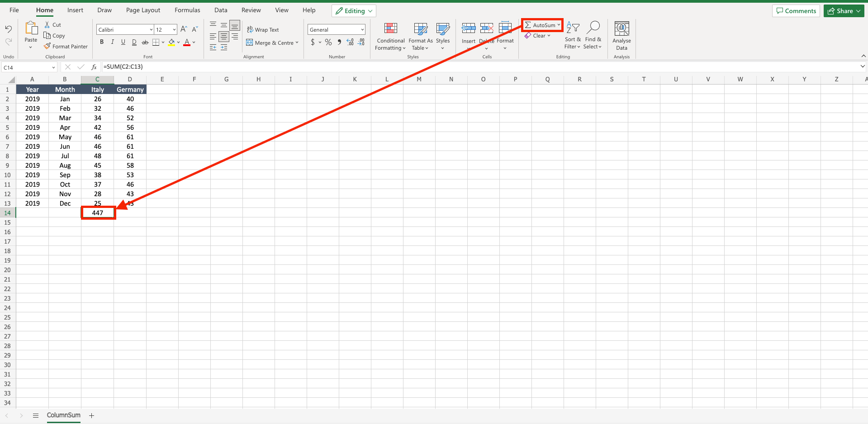The height and width of the screenshot is (424, 868).
Task: Switch to the Formulas ribbon tab
Action: pyautogui.click(x=187, y=10)
